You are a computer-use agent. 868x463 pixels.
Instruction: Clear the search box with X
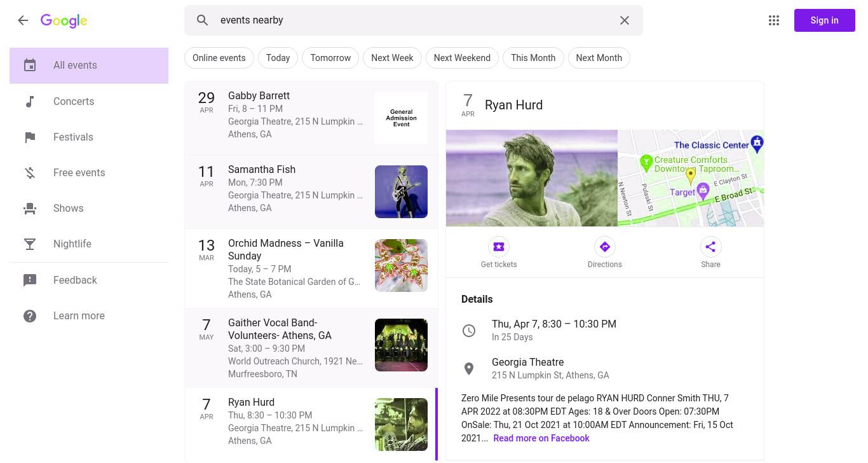[x=625, y=20]
